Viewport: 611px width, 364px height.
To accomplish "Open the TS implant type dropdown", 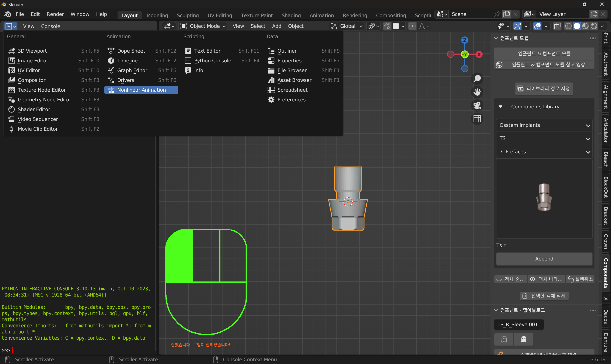I will point(544,138).
